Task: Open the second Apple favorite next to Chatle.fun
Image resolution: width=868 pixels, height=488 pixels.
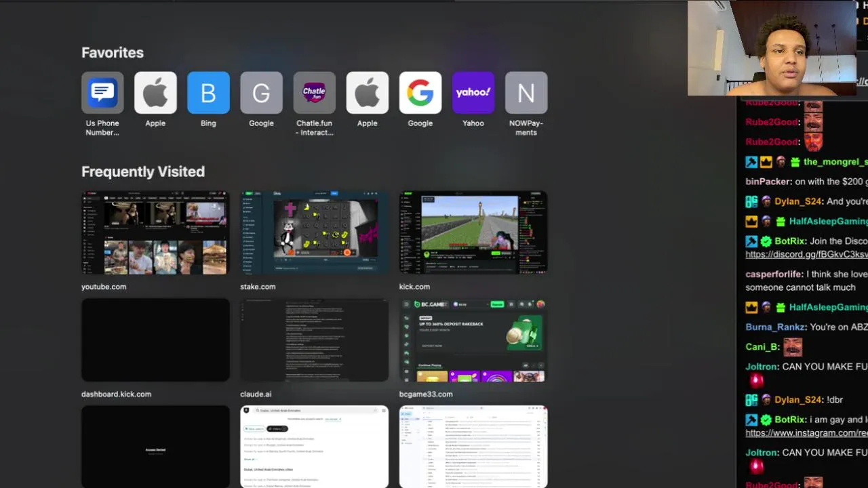Action: click(367, 93)
